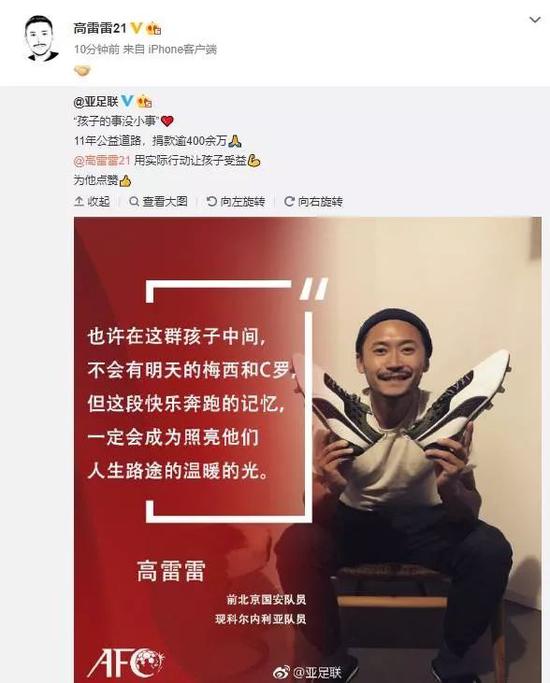The height and width of the screenshot is (683, 550).
Task: Open the @高雷雷21 mention link
Action: (102, 161)
